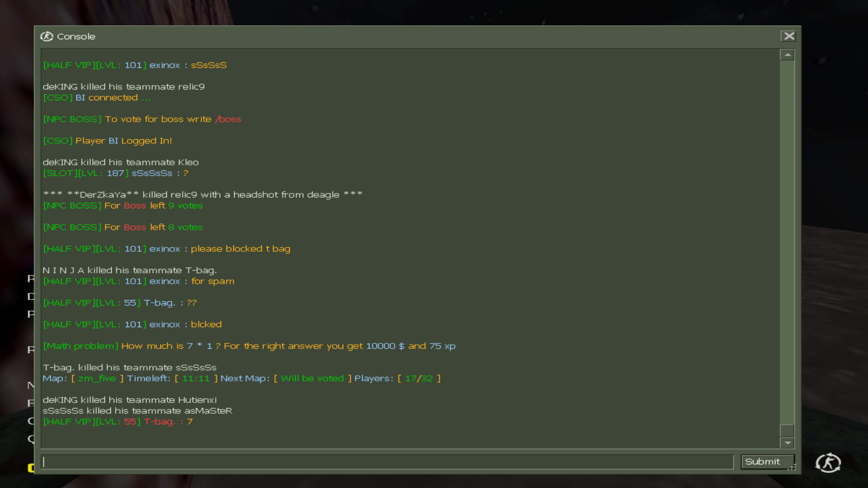Focus the console command input field
Image resolution: width=868 pixels, height=488 pixels.
(387, 462)
